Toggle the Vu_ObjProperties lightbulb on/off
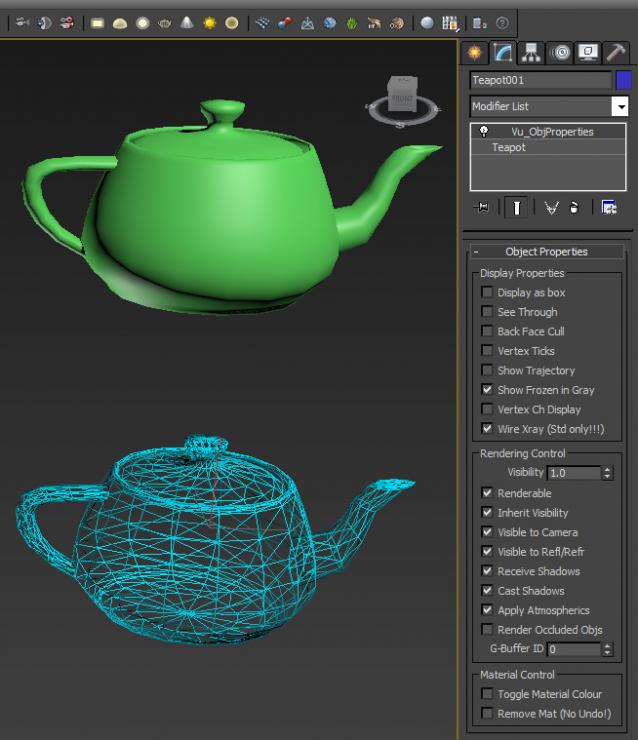The width and height of the screenshot is (638, 740). tap(484, 131)
